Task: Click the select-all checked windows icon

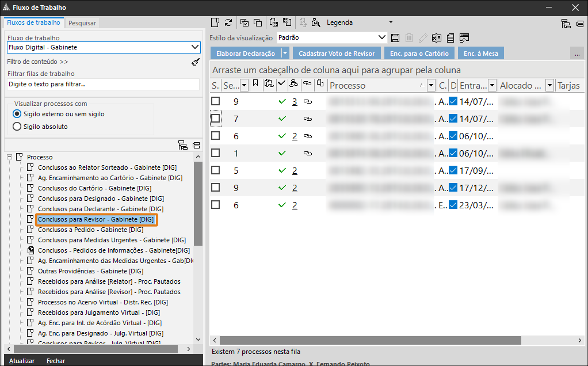Action: (x=245, y=22)
